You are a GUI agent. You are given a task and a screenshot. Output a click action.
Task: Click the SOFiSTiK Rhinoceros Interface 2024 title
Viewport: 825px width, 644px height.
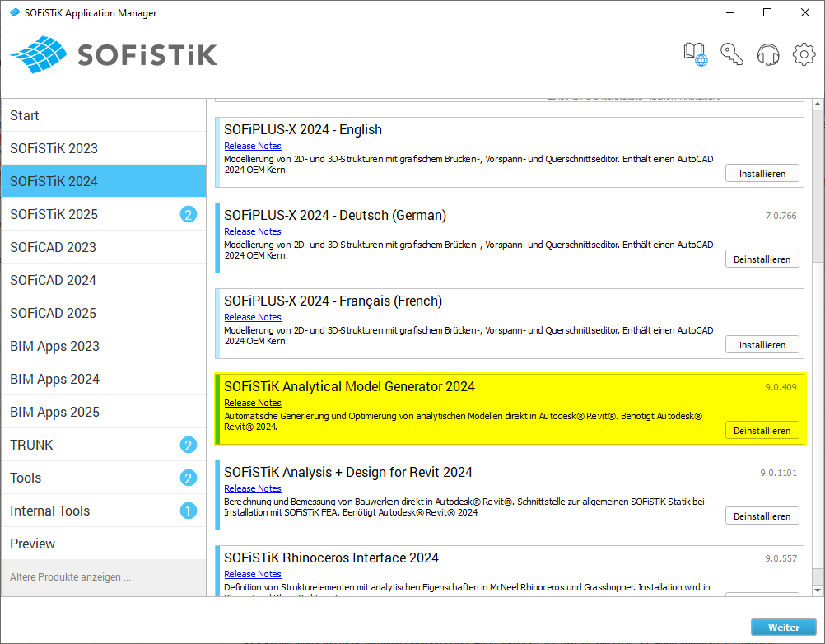coord(332,558)
